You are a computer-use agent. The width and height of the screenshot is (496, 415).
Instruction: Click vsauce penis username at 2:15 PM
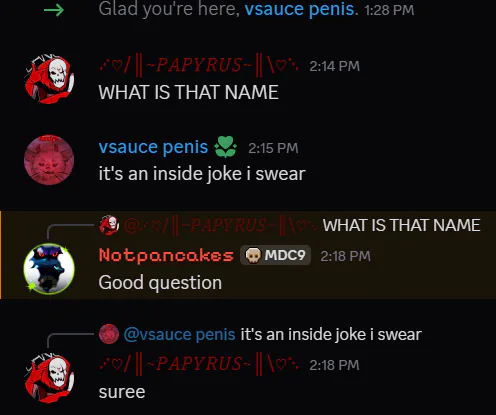click(x=153, y=147)
